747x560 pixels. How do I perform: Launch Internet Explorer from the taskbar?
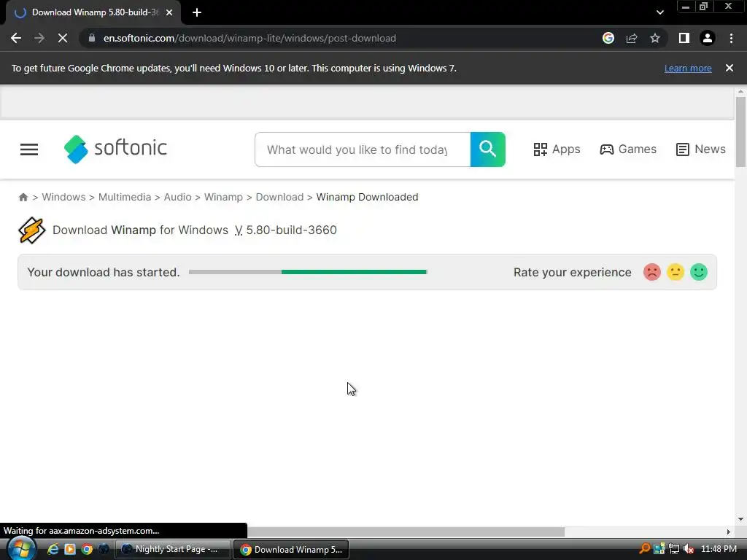[x=53, y=549]
